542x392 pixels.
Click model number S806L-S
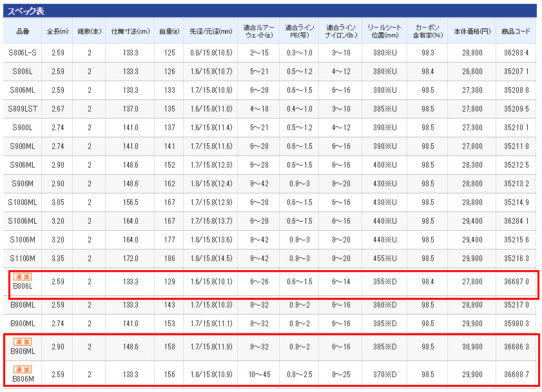[23, 53]
